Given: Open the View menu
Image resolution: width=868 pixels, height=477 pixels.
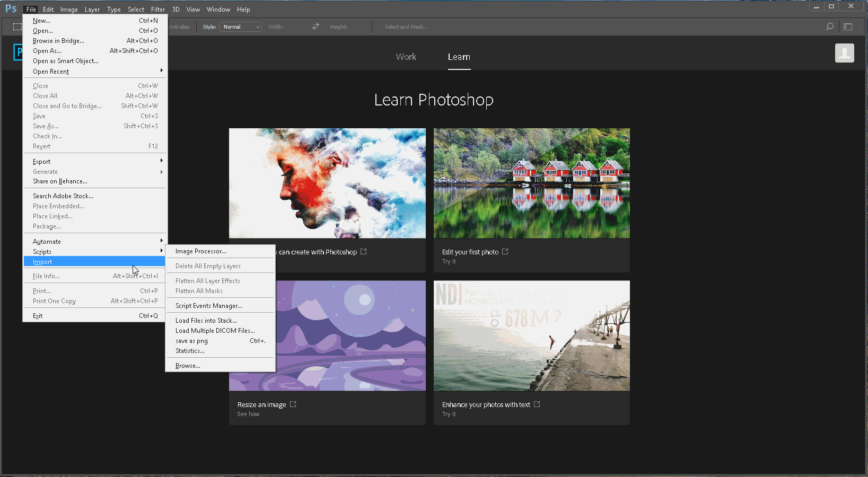Looking at the screenshot, I should pos(193,9).
